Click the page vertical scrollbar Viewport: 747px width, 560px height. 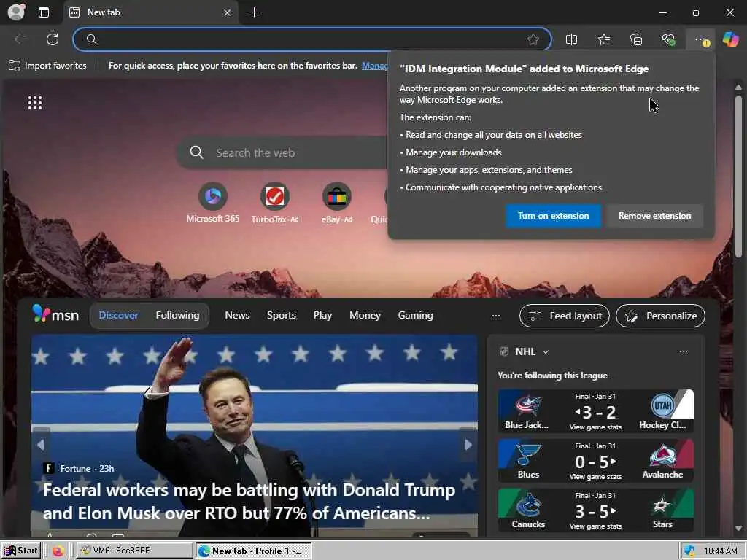click(738, 177)
